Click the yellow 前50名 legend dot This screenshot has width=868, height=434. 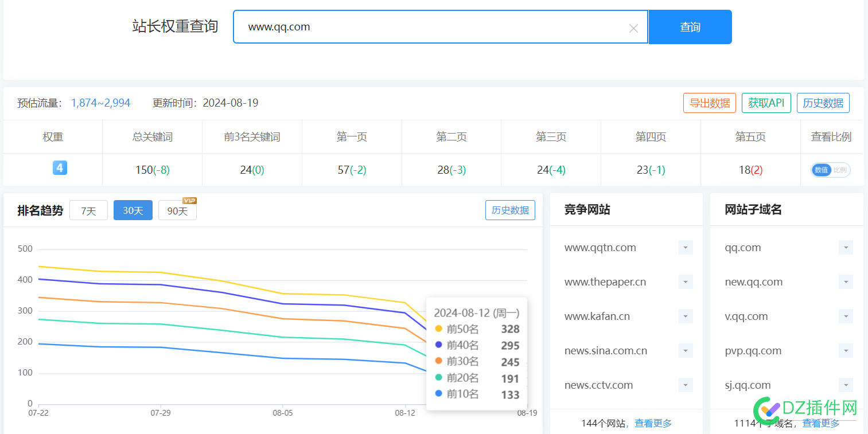coord(439,329)
